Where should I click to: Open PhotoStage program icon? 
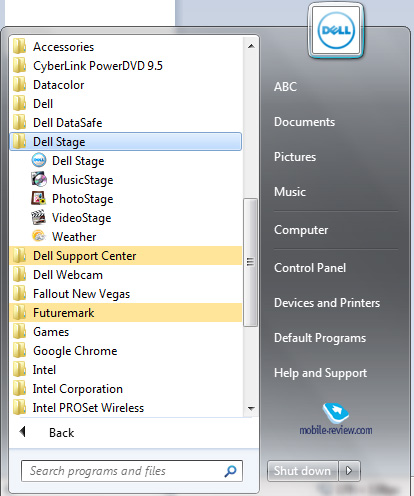click(39, 198)
